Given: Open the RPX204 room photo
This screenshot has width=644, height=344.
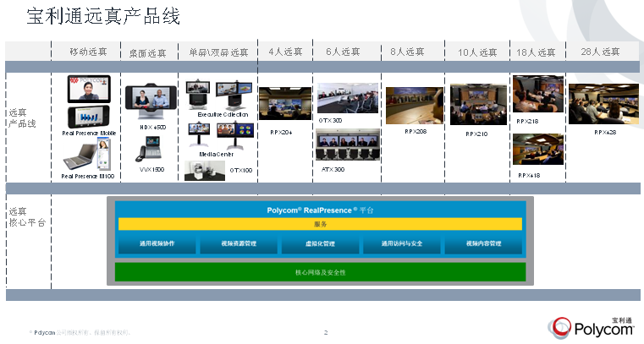Looking at the screenshot, I should (x=285, y=104).
